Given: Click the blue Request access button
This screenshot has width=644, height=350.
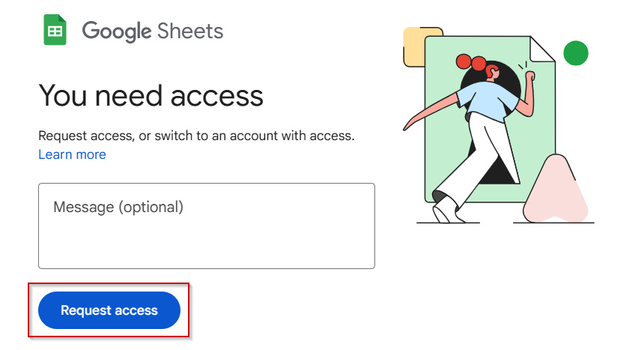Looking at the screenshot, I should tap(109, 310).
